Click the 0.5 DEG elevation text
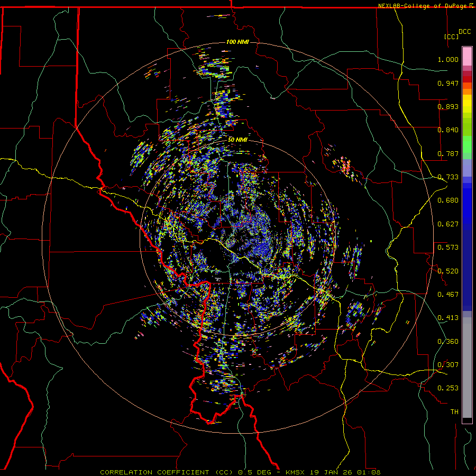 256,472
